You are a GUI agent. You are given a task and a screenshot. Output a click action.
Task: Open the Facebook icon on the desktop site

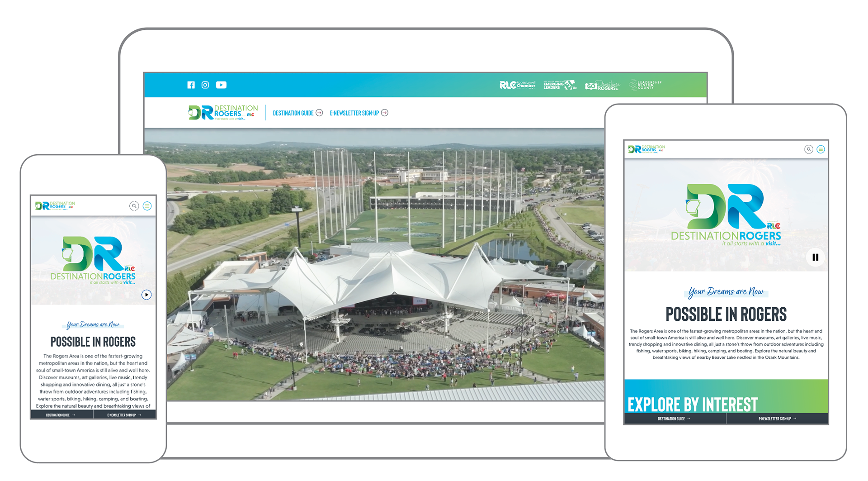coord(191,85)
